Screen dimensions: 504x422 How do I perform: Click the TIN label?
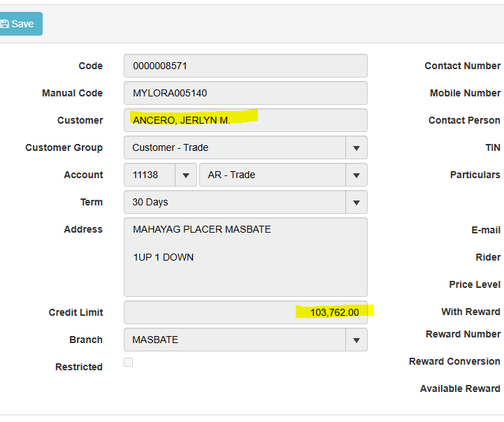click(x=493, y=147)
